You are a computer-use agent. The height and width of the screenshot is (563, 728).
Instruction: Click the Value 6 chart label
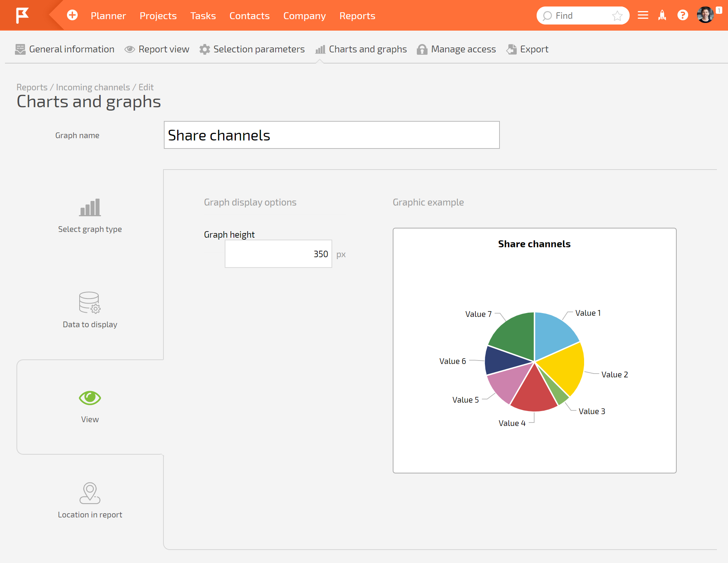[x=453, y=361]
